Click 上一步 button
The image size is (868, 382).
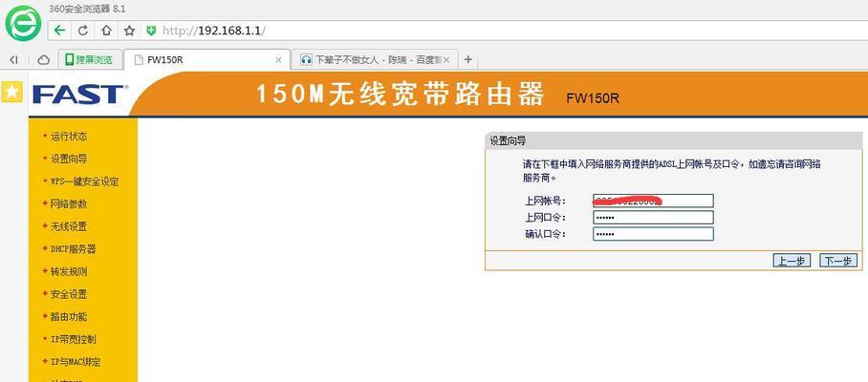point(792,261)
